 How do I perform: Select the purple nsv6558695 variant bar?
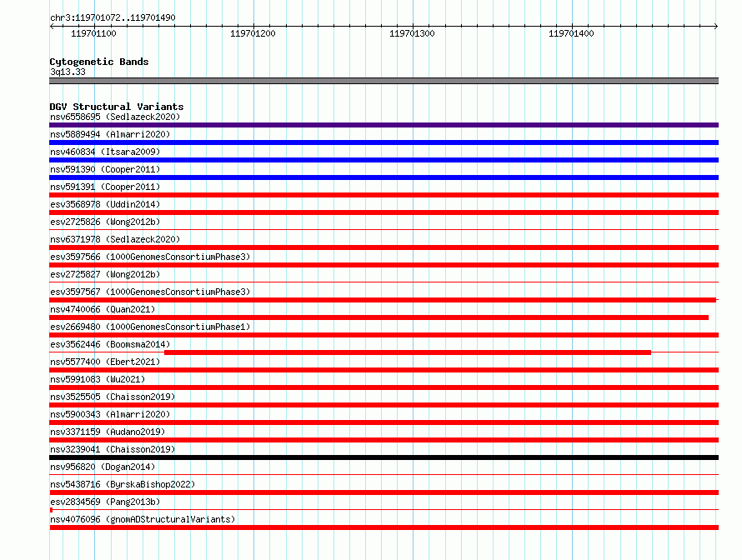coord(384,125)
